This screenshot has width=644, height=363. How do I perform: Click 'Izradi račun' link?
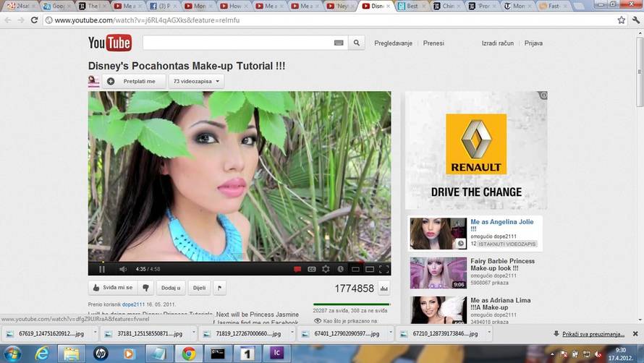click(497, 43)
